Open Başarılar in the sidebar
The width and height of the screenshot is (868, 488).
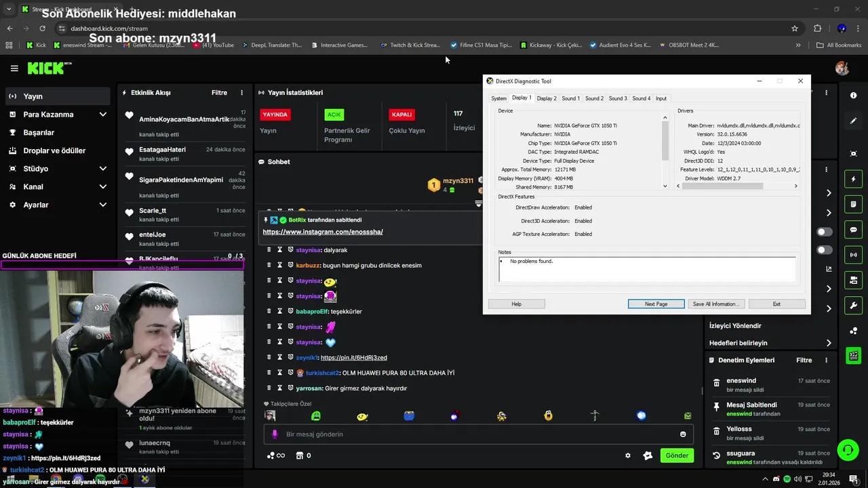[x=58, y=132]
